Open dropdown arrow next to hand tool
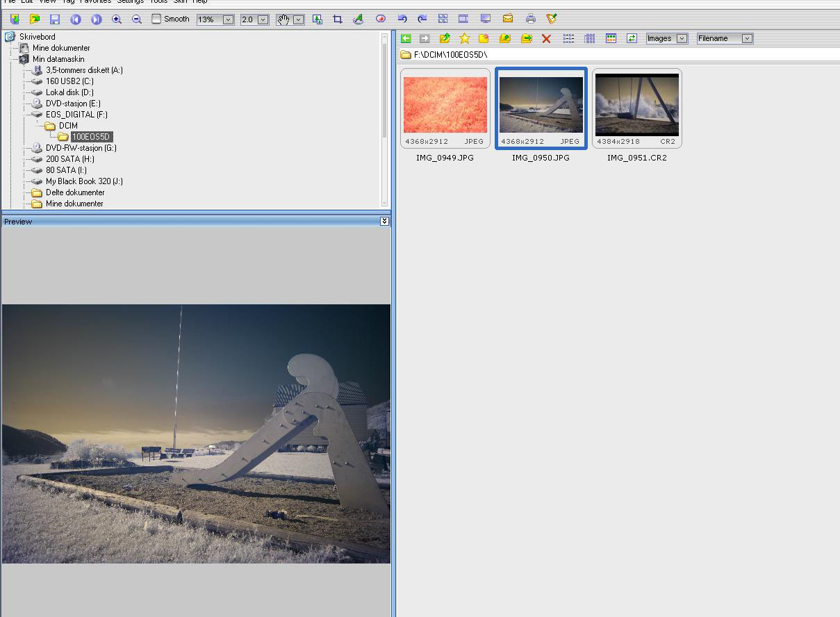840x617 pixels. pyautogui.click(x=298, y=19)
